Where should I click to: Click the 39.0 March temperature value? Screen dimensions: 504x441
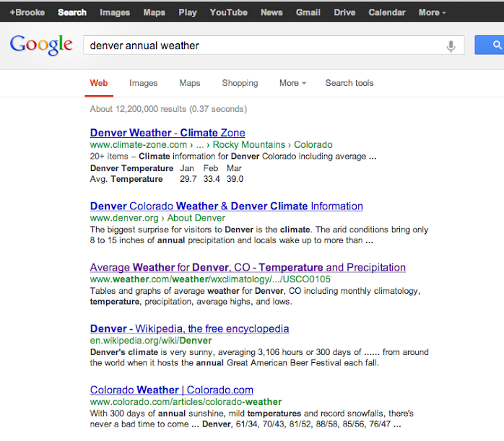tap(235, 179)
